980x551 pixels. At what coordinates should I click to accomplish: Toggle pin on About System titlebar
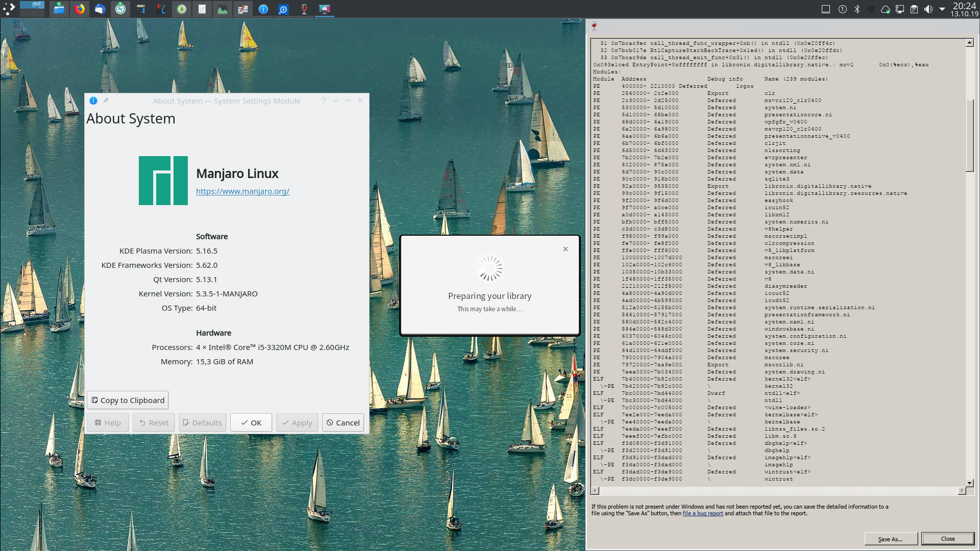106,101
